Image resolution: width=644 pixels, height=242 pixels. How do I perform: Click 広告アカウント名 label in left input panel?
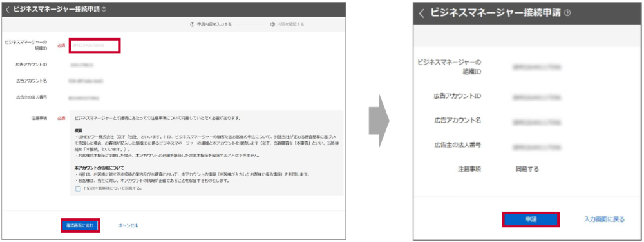pyautogui.click(x=31, y=81)
